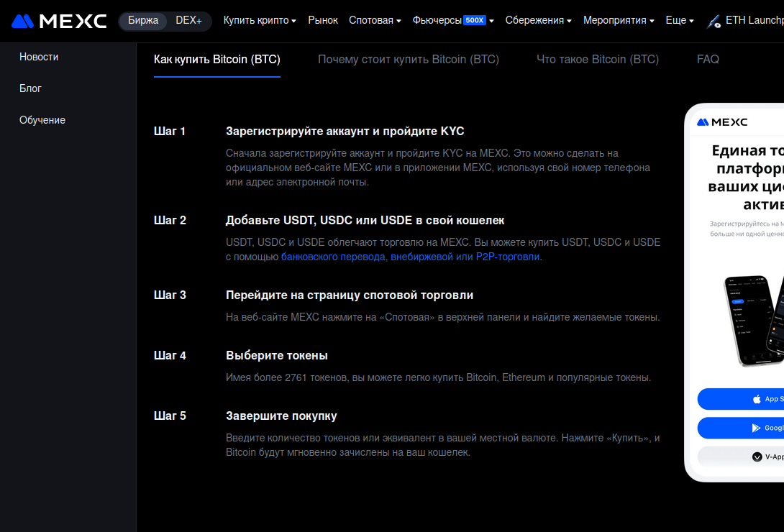This screenshot has height=532, width=784.
Task: Click heading Добавьте USDT, USDC или USDE в свой кошелек
Action: 365,220
